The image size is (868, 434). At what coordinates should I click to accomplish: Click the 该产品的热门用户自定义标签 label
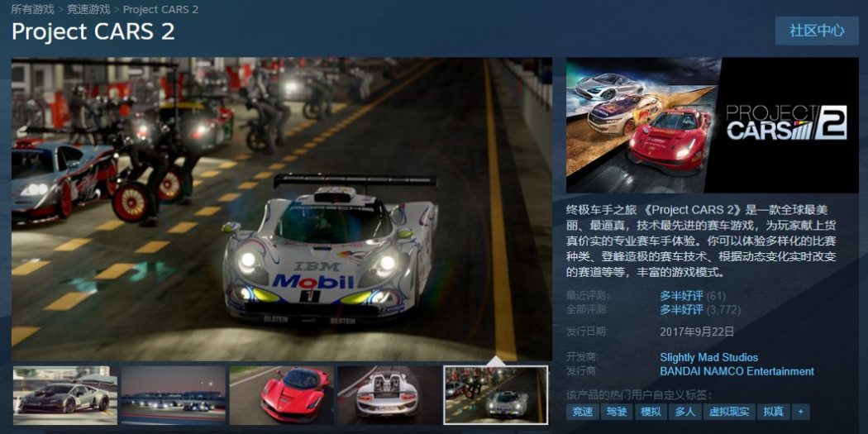click(638, 395)
